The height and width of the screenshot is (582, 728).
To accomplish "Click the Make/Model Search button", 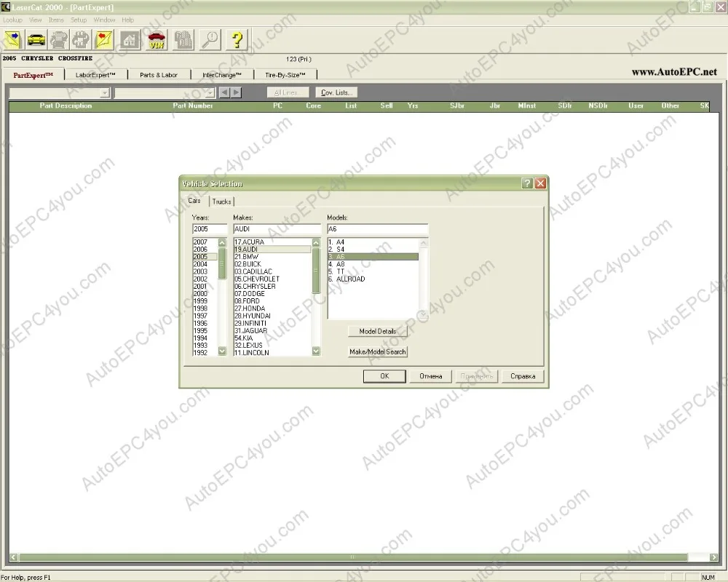I will coord(377,352).
